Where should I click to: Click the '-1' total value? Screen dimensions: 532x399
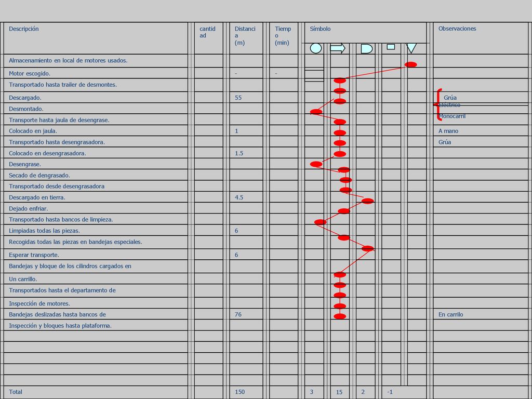pyautogui.click(x=390, y=392)
